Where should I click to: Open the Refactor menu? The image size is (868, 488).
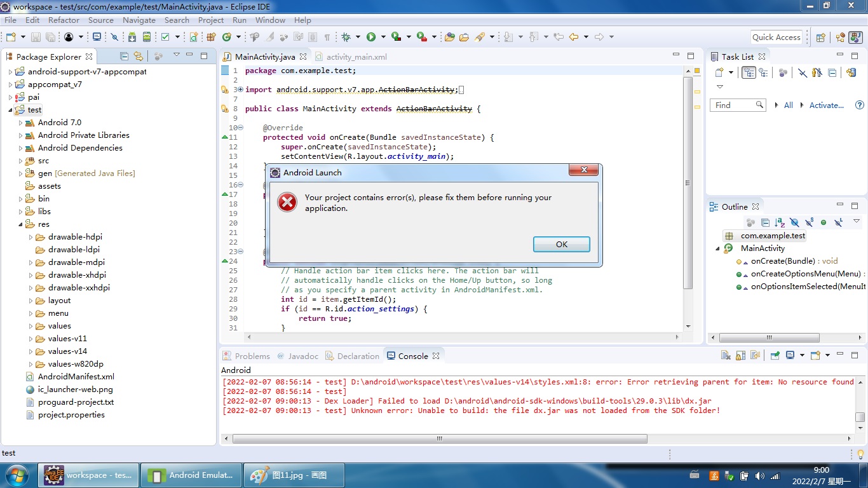(x=63, y=20)
